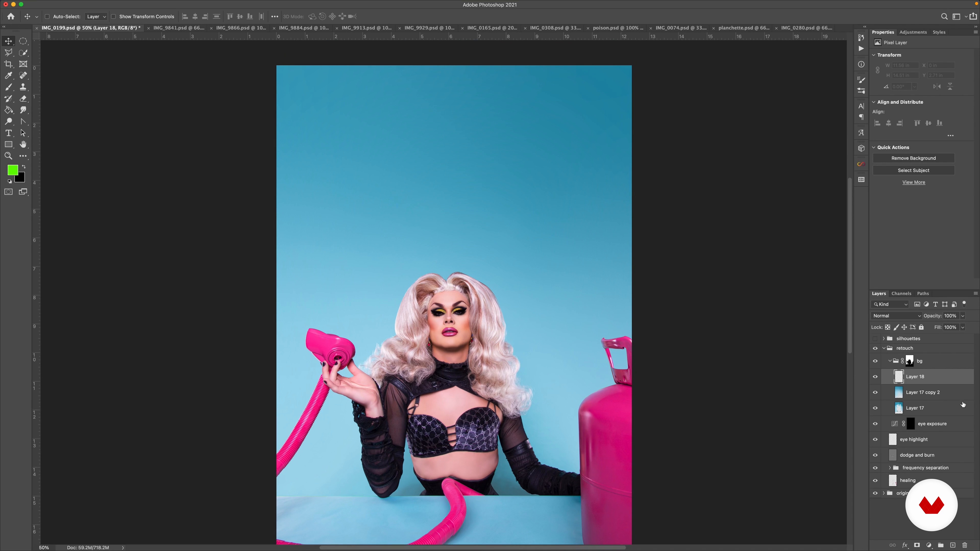
Task: Select the Type tool
Action: (8, 133)
